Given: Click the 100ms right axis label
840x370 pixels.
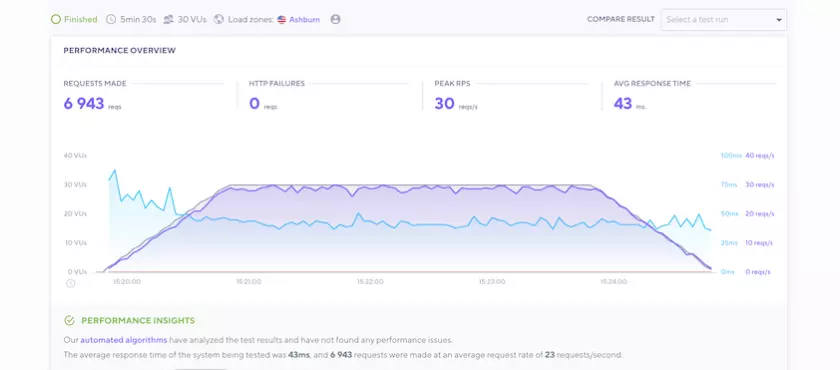Looking at the screenshot, I should coord(731,156).
